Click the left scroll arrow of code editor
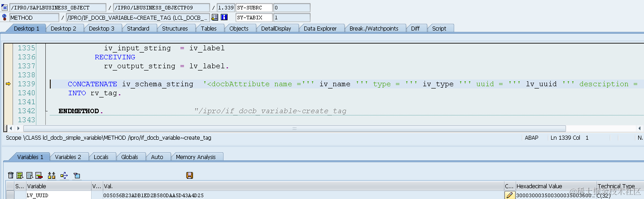The image size is (644, 199). coord(12,128)
